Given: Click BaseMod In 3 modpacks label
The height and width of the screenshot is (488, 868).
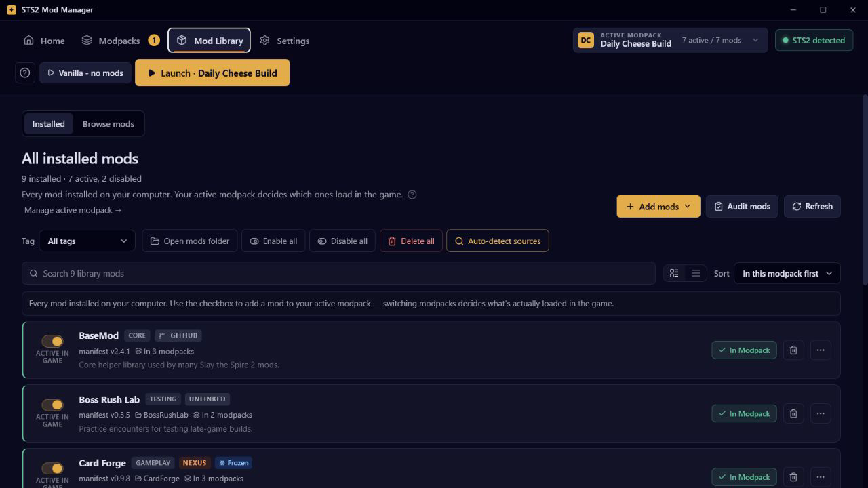Looking at the screenshot, I should tap(164, 352).
